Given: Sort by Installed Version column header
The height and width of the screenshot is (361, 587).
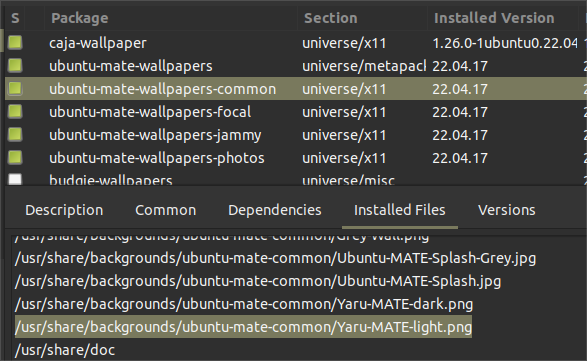Looking at the screenshot, I should pyautogui.click(x=502, y=18).
